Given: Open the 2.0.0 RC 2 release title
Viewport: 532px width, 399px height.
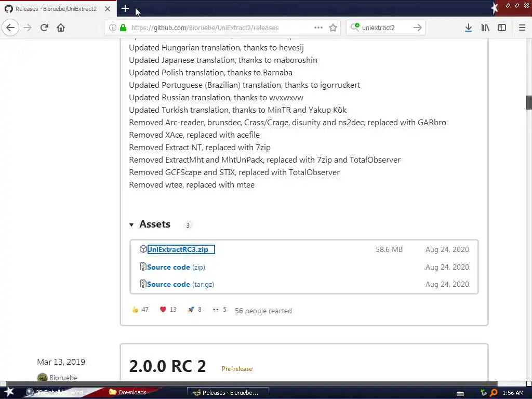Looking at the screenshot, I should pos(168,366).
